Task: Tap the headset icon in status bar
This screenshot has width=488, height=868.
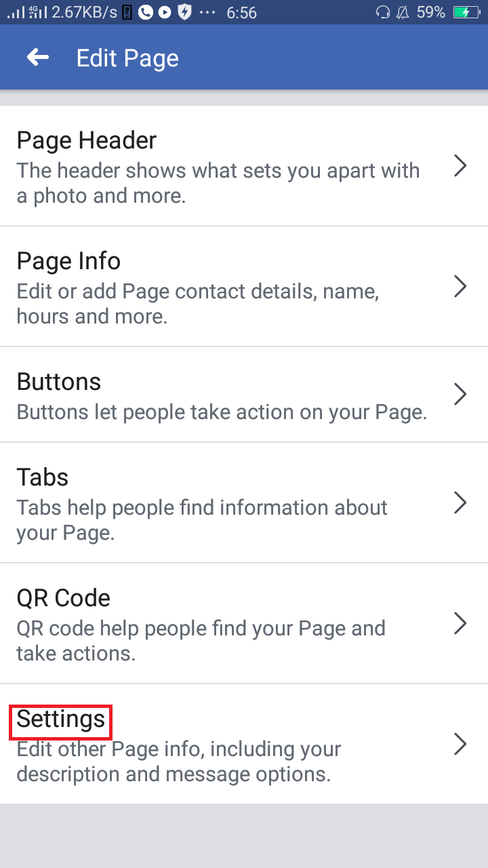Action: click(x=383, y=12)
